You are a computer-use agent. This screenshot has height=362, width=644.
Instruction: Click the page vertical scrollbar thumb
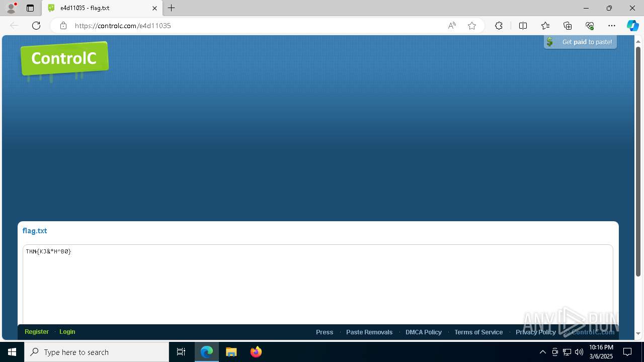click(638, 161)
